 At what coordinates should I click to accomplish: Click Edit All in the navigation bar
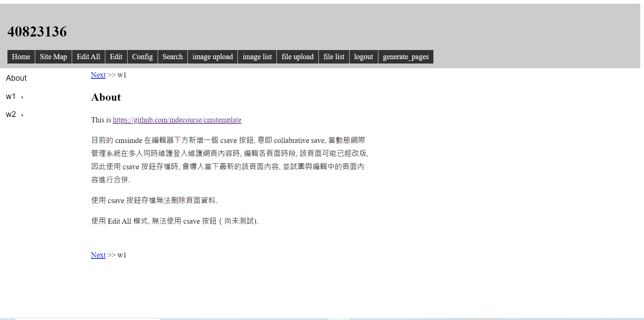tap(88, 57)
